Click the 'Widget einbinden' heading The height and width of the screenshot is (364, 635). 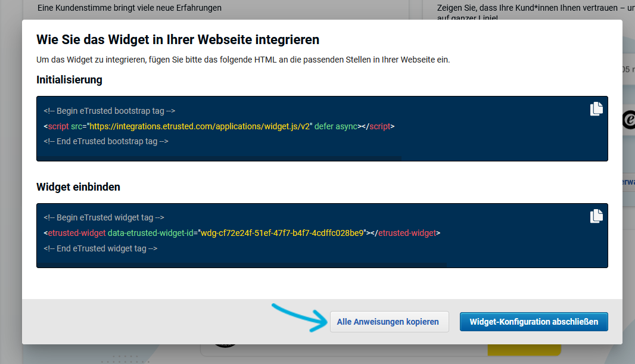pyautogui.click(x=78, y=187)
